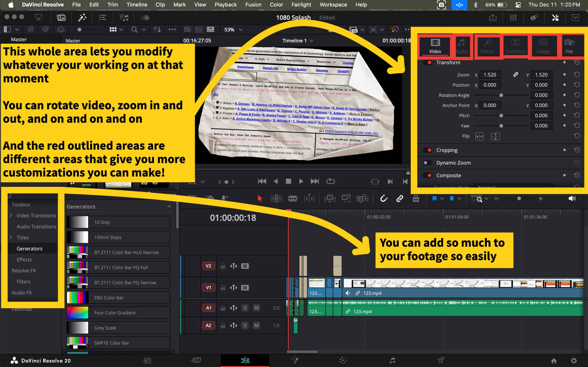Open the Fairlight page music note icon

pyautogui.click(x=392, y=360)
